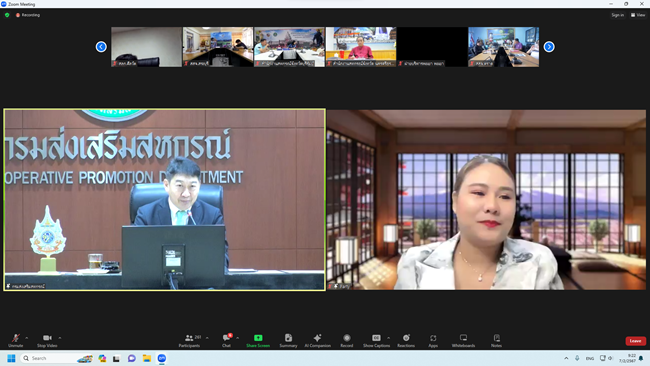The image size is (650, 366).
Task: Expand participants options arrow
Action: click(207, 338)
